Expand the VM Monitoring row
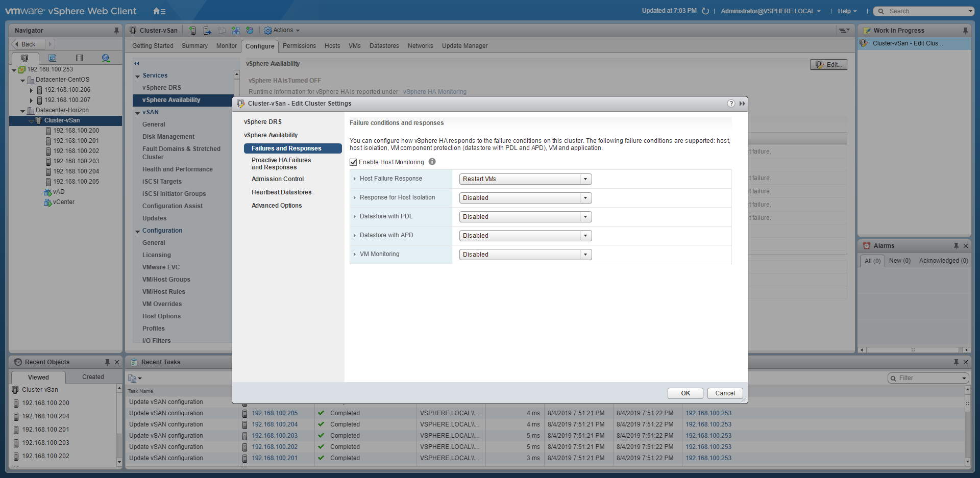Viewport: 980px width, 478px height. 355,254
